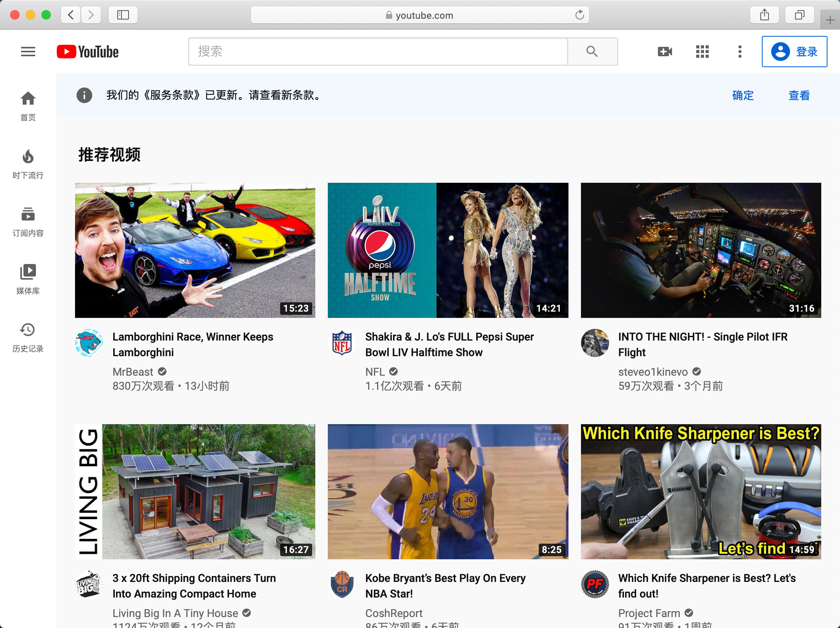Open a new tab with plus button
This screenshot has height=628, width=840.
click(830, 20)
